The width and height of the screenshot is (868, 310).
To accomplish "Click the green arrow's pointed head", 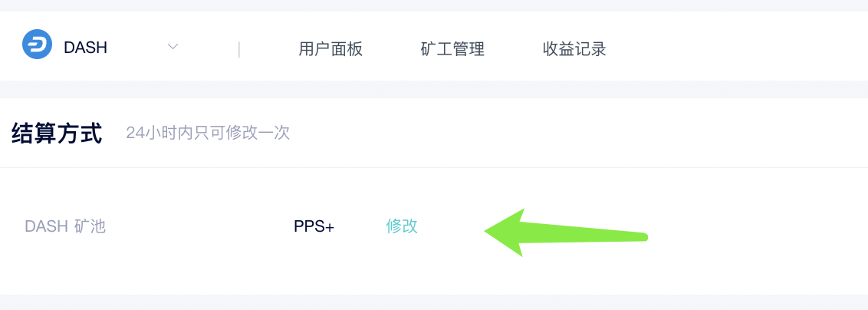I will pyautogui.click(x=497, y=232).
